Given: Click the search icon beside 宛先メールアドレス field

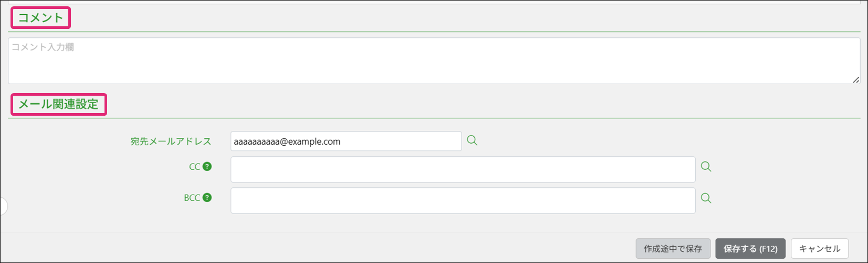Looking at the screenshot, I should [472, 140].
